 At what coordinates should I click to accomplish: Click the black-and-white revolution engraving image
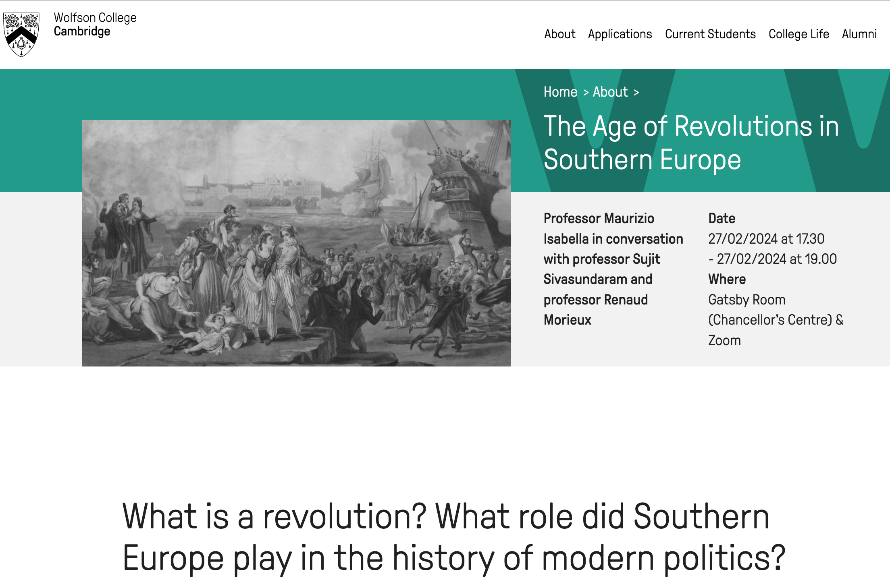296,243
